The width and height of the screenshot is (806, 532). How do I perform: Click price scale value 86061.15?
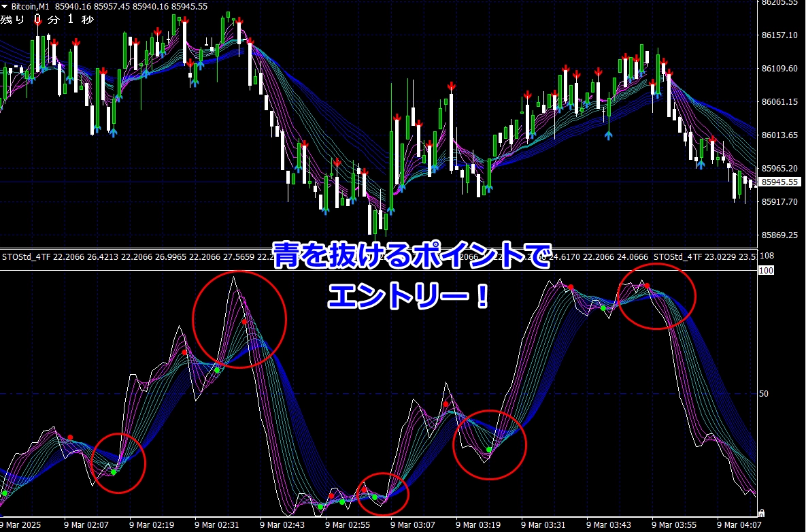tap(779, 102)
